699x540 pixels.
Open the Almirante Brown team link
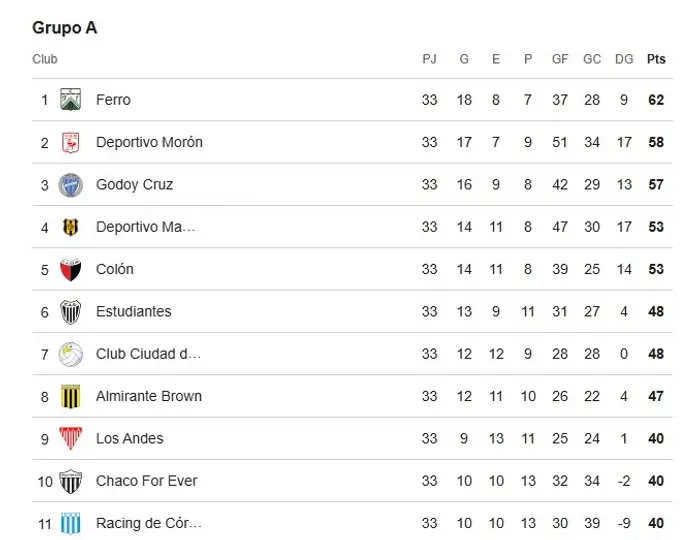tap(149, 396)
